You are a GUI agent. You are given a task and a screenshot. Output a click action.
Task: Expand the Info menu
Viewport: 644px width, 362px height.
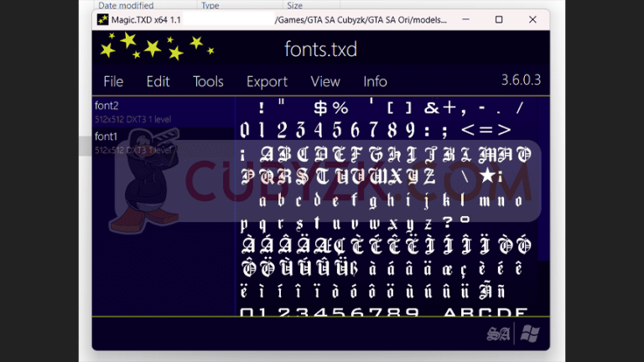click(x=375, y=81)
